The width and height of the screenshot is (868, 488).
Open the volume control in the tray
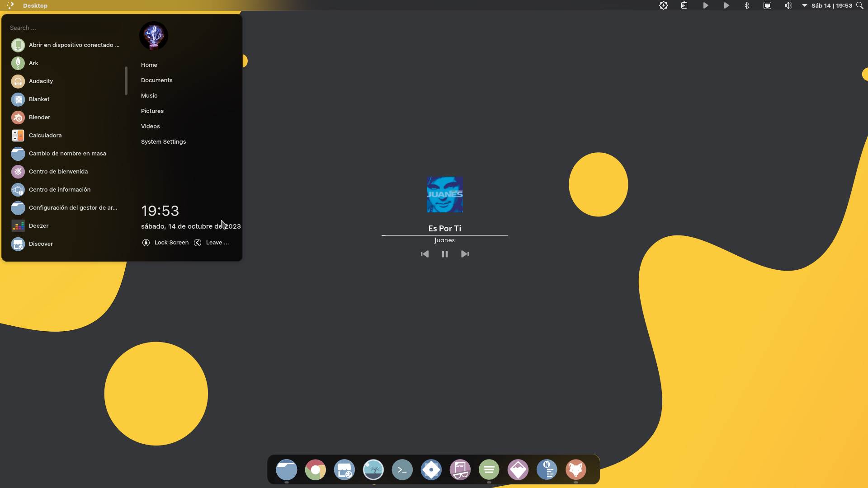click(x=788, y=5)
